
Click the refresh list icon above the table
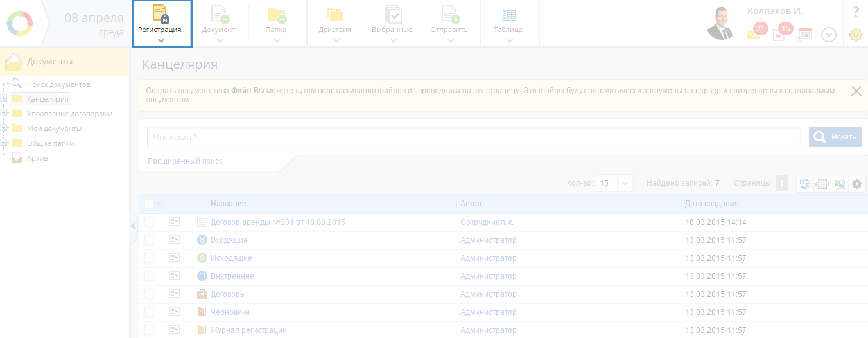click(x=804, y=184)
